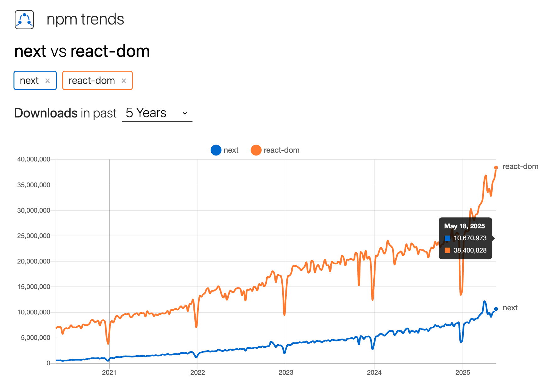547x392 pixels.
Task: Hide react-dom by clicking its legend label
Action: coord(282,150)
